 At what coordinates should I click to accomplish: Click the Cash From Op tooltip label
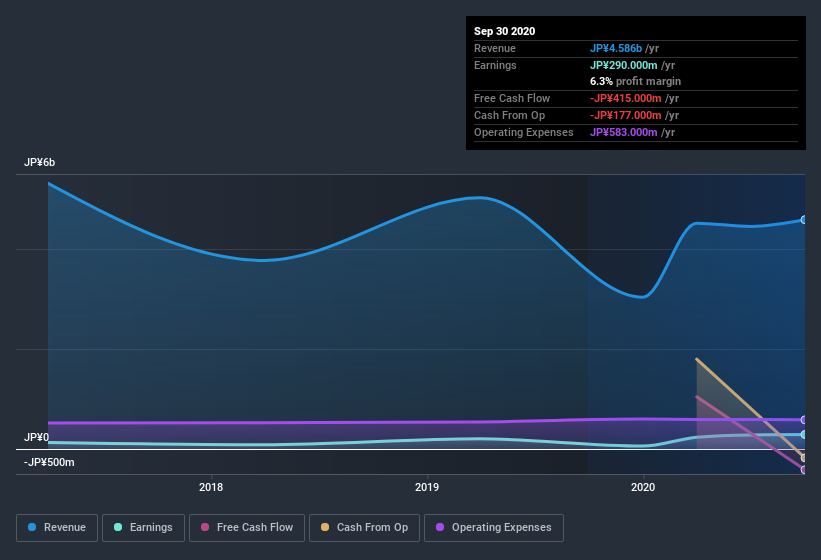(x=509, y=115)
